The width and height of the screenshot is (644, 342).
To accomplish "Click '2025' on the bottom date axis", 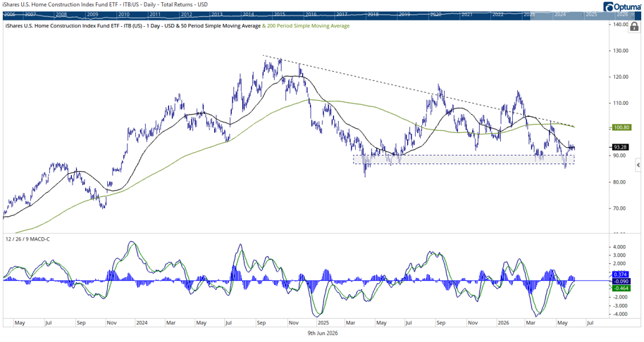I will [x=323, y=323].
